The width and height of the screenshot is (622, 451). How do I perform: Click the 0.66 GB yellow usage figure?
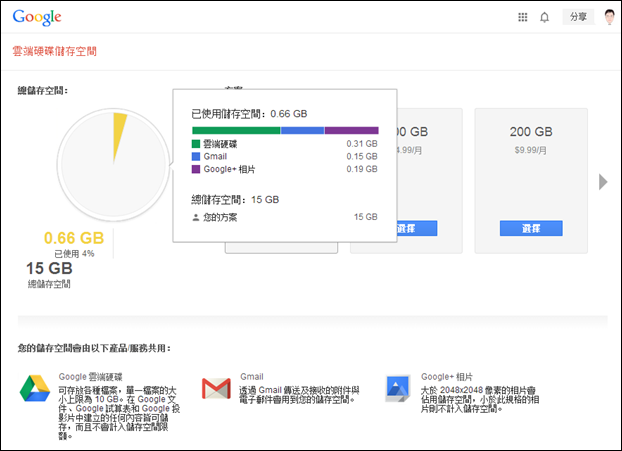74,238
